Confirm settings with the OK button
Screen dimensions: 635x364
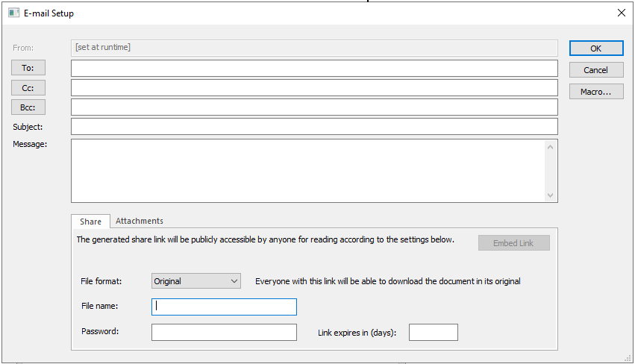[x=596, y=48]
